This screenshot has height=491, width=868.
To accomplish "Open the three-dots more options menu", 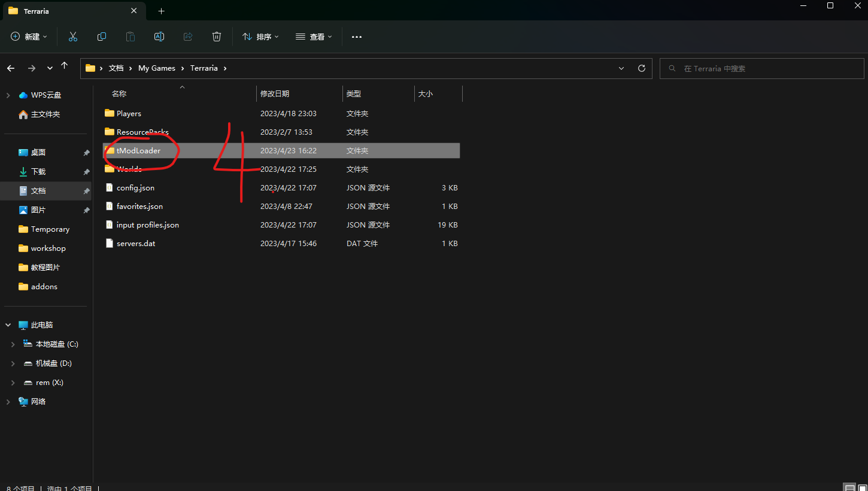I will (357, 37).
